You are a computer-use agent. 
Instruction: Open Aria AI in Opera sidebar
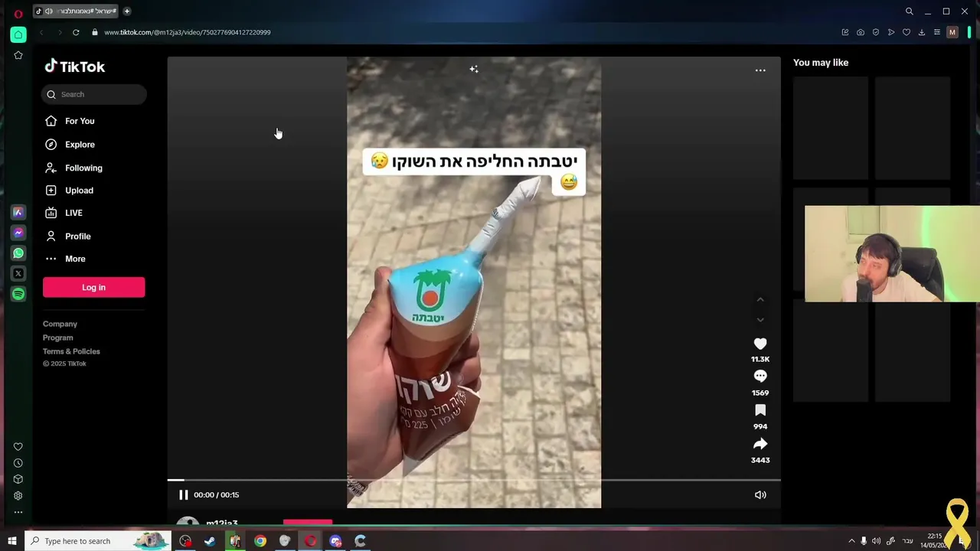(18, 212)
